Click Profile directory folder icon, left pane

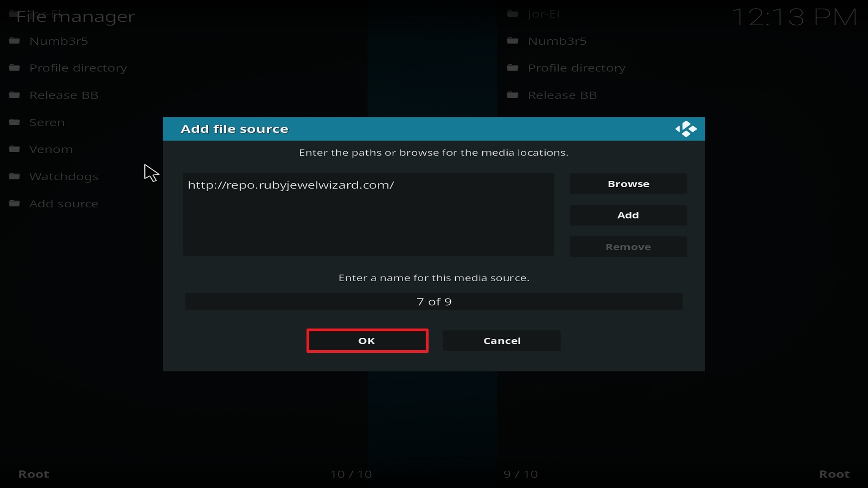(14, 68)
